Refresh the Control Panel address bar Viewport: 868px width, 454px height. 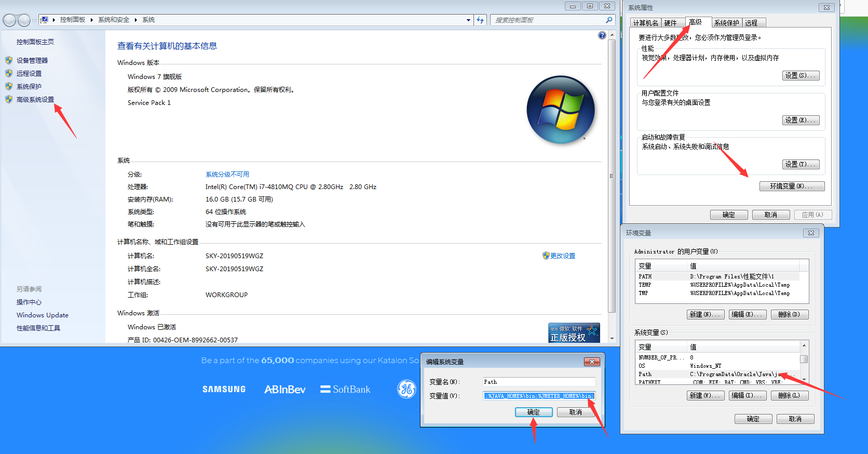click(480, 20)
